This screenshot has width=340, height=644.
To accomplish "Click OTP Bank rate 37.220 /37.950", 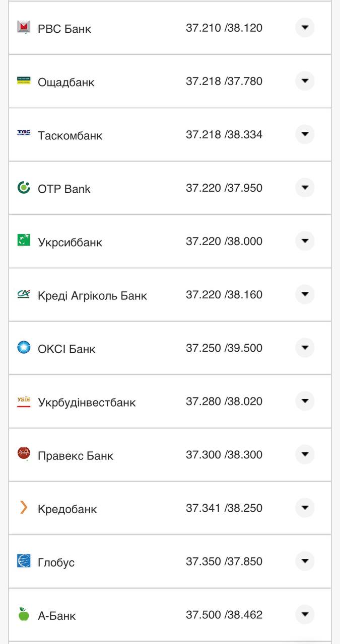I will tap(224, 188).
